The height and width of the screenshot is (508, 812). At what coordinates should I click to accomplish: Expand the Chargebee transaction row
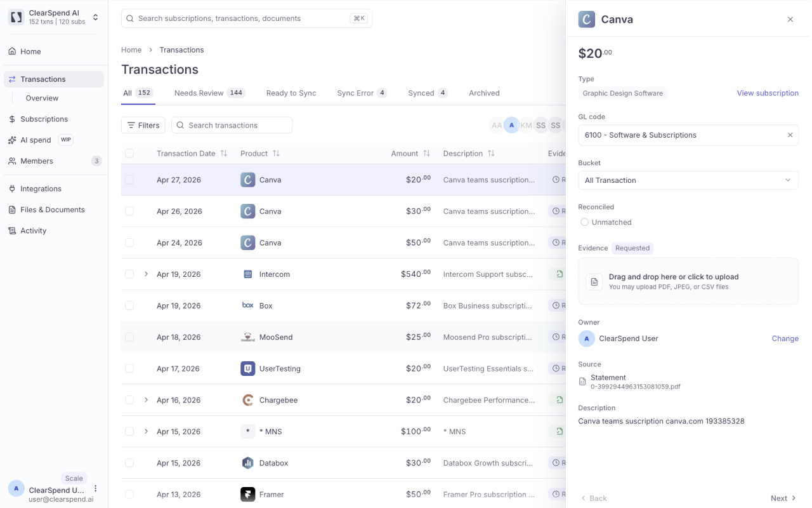(146, 400)
